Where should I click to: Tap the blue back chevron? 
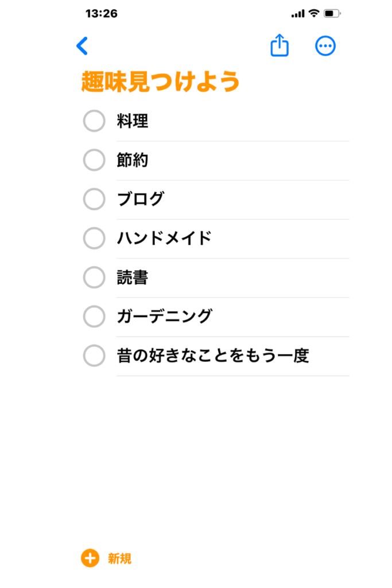point(82,46)
